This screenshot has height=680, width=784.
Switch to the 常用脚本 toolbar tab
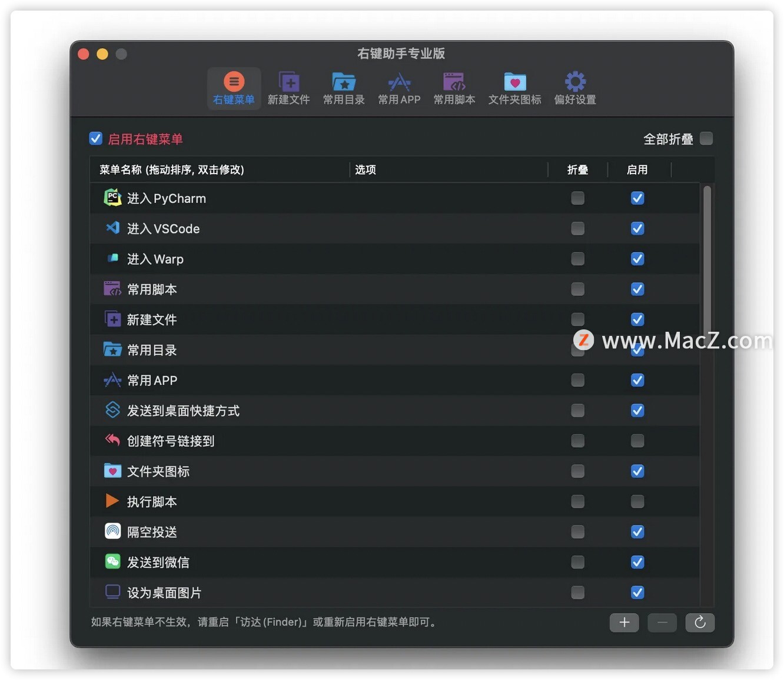click(x=454, y=89)
